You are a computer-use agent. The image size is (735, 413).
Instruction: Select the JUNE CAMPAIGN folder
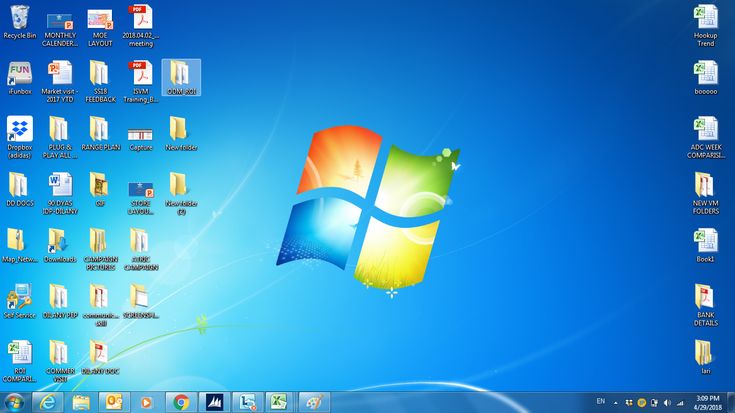tap(141, 249)
